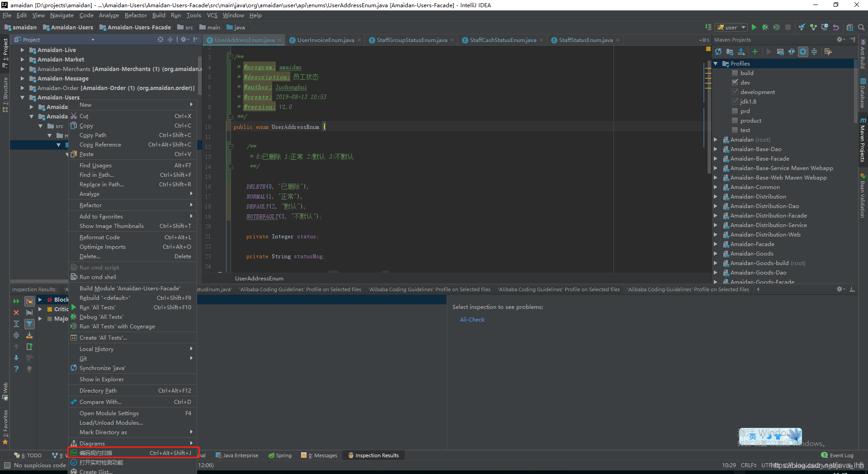Screen dimensions: 868x474
Task: Toggle the development profile checkbox
Action: [x=735, y=92]
